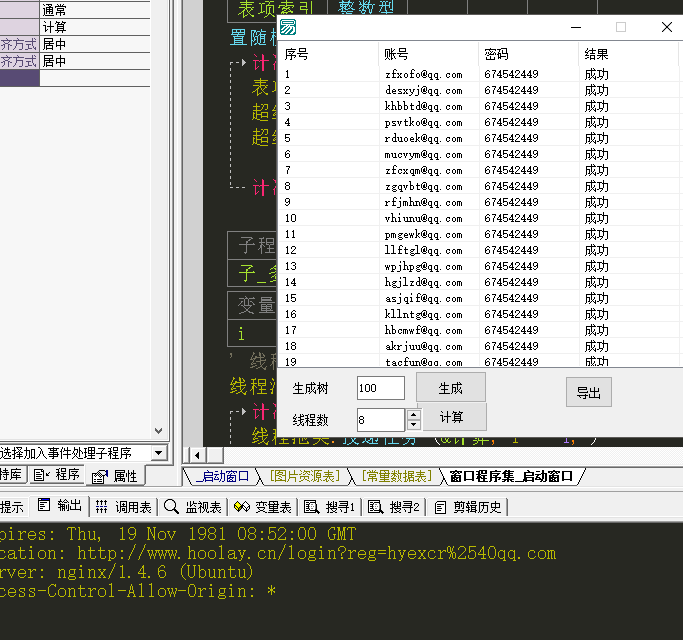683x640 pixels.
Task: Click the 生成 (Generate) button
Action: 450,388
